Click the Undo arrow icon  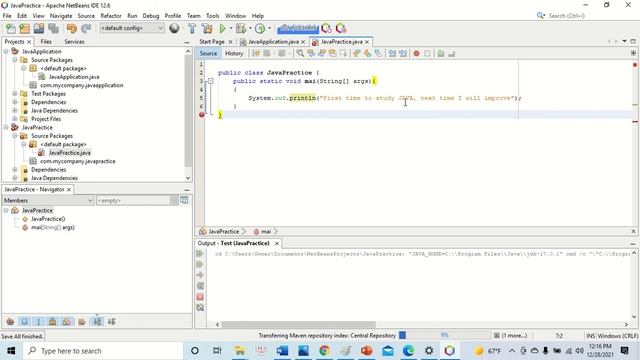[71, 28]
